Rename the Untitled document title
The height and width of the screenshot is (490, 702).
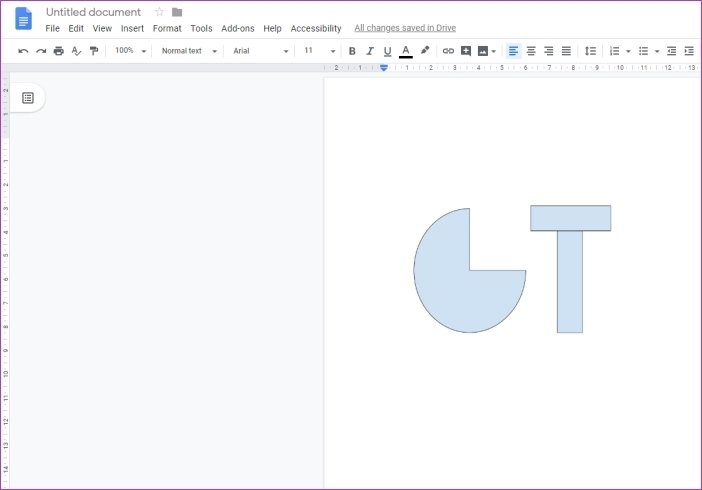[93, 12]
